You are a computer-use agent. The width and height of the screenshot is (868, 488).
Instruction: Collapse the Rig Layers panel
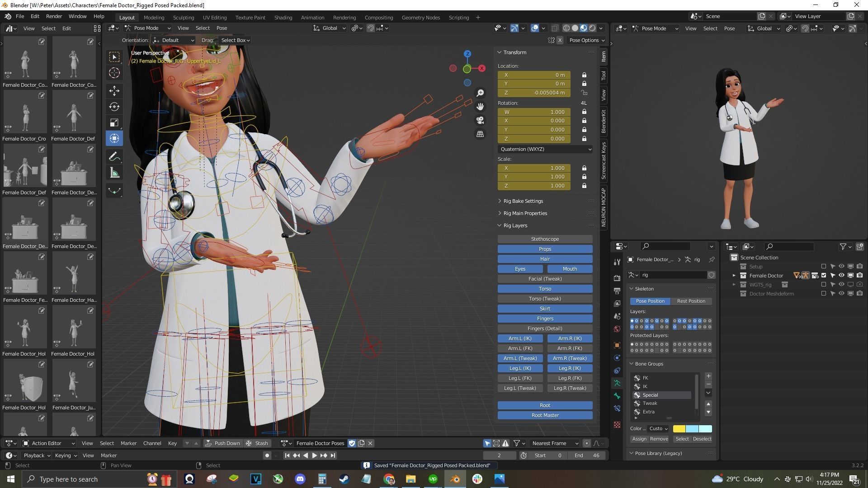(x=514, y=225)
